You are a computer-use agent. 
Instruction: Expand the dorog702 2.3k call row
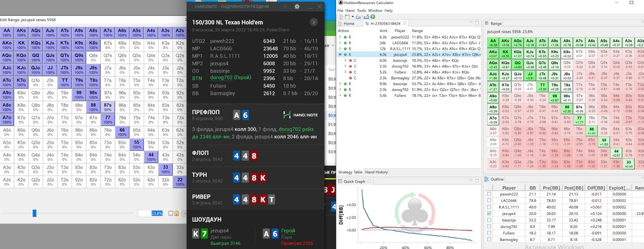345,66
